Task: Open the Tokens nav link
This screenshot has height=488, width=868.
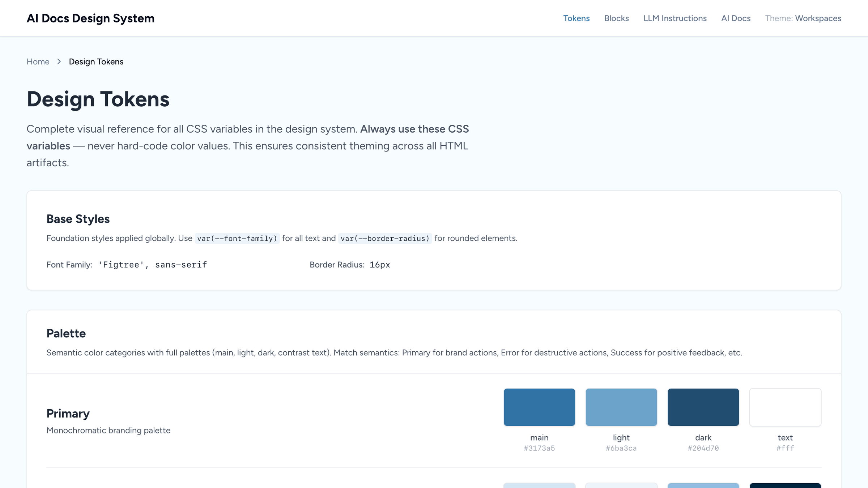Action: [x=576, y=18]
